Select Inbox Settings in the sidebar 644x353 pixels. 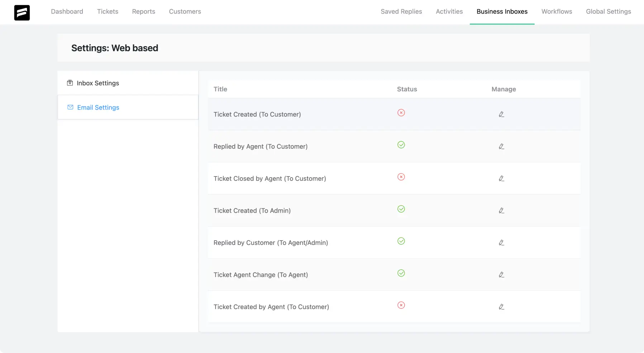tap(97, 83)
